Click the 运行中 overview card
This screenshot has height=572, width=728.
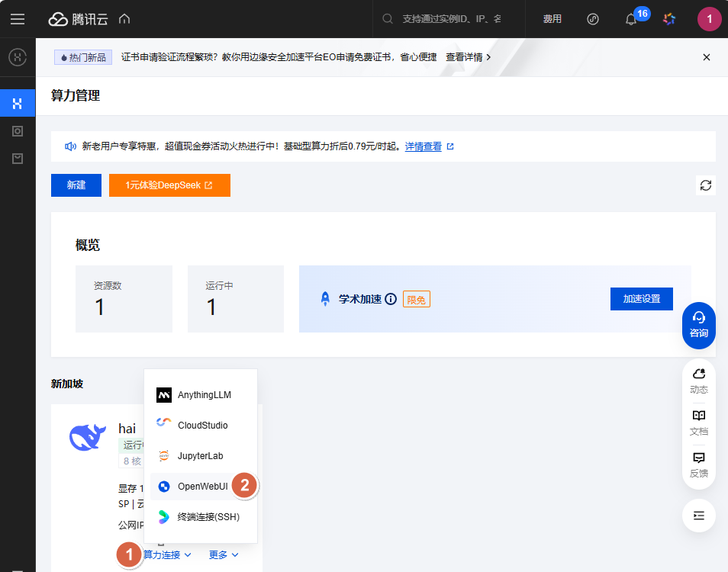pyautogui.click(x=236, y=299)
